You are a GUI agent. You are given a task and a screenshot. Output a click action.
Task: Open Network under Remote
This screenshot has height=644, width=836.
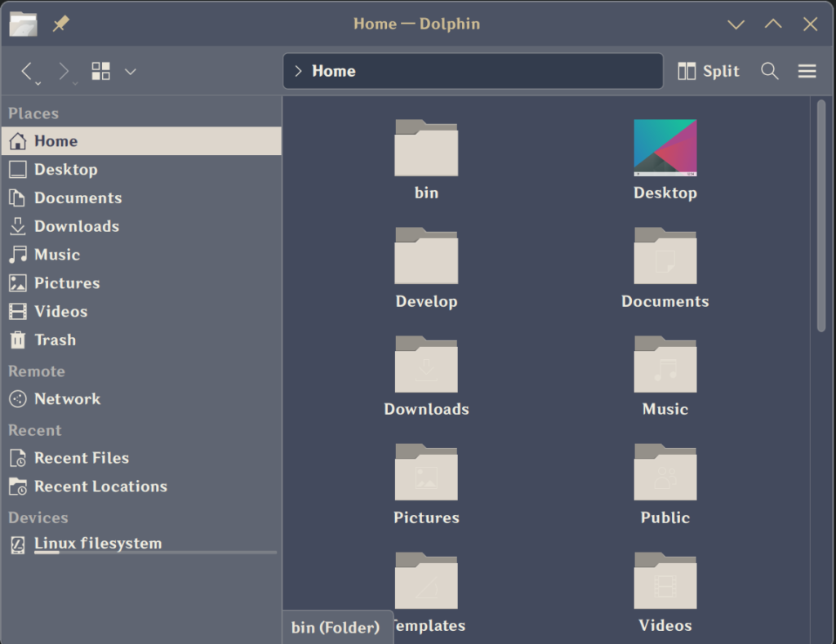67,398
